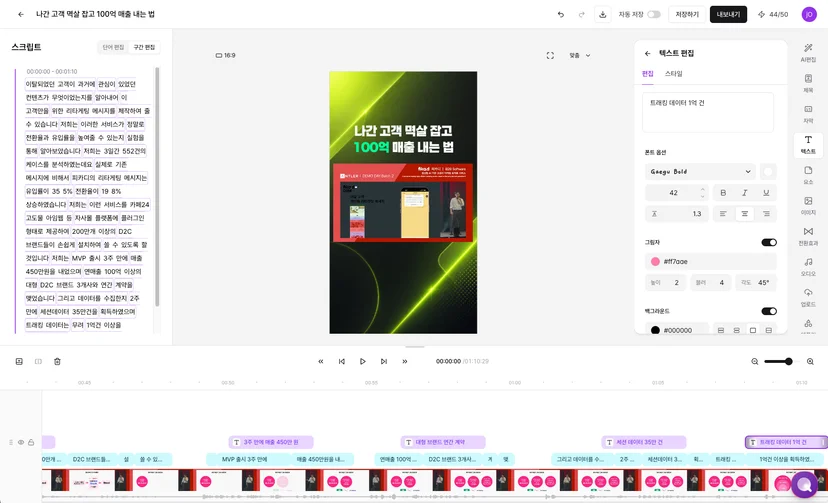
Task: Switch to 단어 편집 word edit mode
Action: click(x=113, y=48)
